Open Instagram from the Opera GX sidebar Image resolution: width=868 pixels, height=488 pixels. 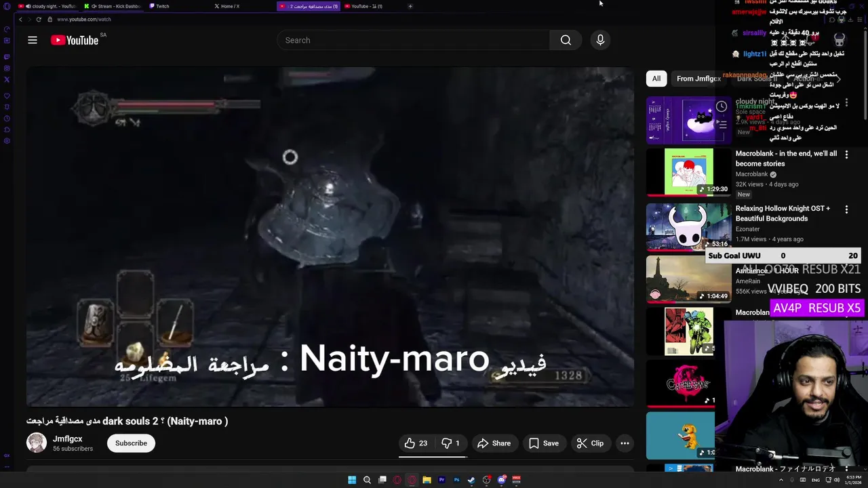7,68
